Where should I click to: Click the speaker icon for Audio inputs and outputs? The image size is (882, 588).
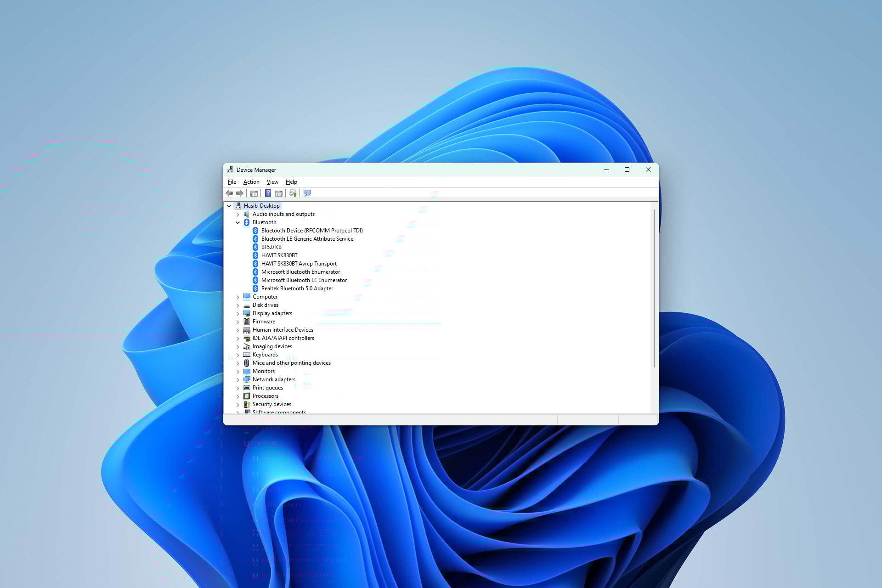coord(247,214)
